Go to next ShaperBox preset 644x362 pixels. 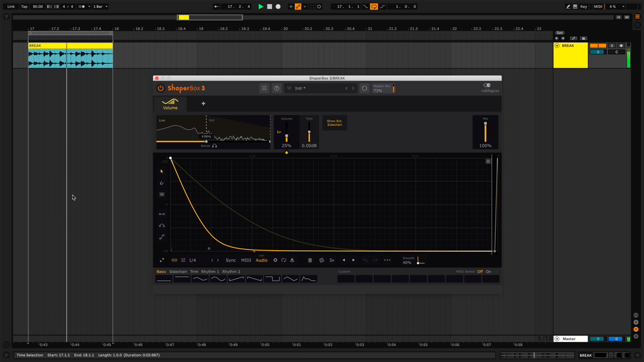(x=353, y=88)
